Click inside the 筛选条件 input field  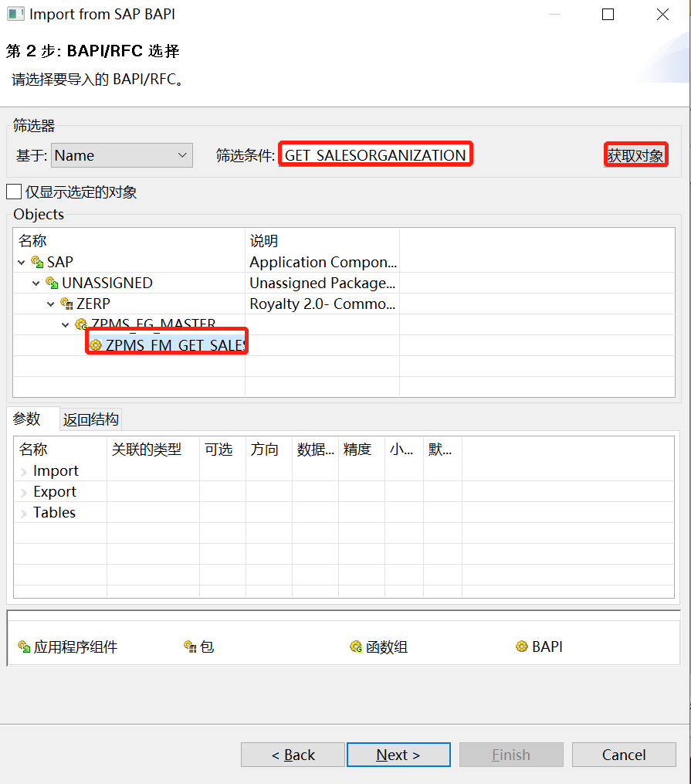click(x=375, y=154)
